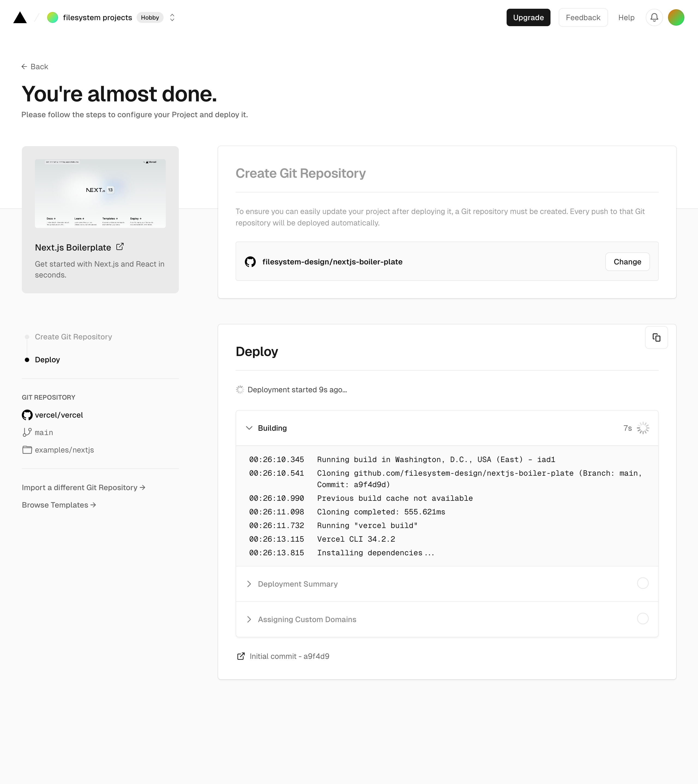Click the filesystem projects team avatar

tap(53, 18)
